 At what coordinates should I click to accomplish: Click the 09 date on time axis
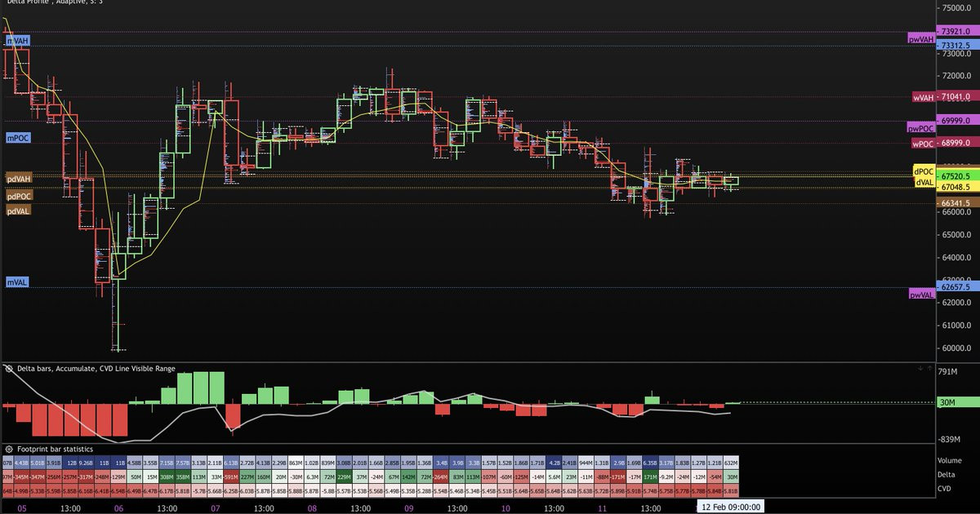[408, 507]
